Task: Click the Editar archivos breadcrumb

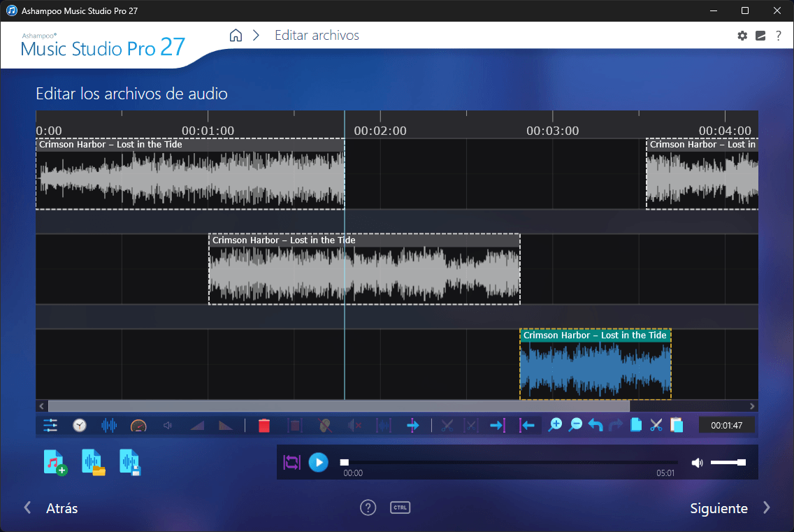Action: pyautogui.click(x=317, y=35)
